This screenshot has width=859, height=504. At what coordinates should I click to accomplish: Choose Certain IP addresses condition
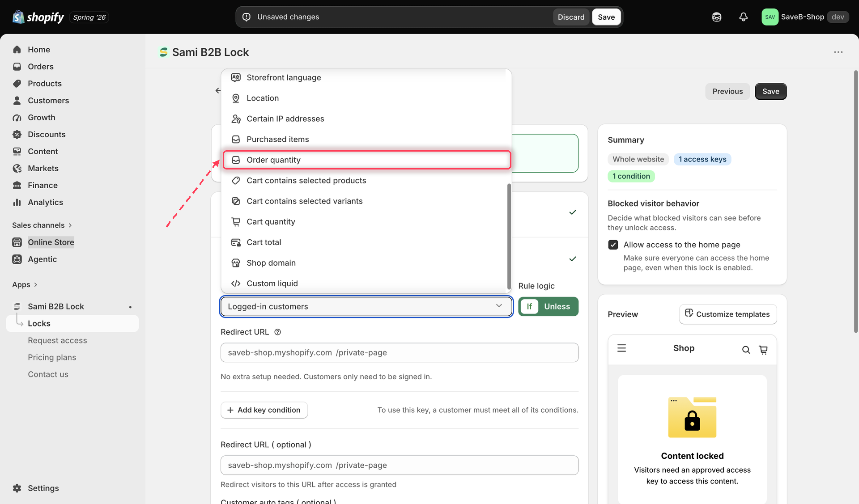coord(366,119)
